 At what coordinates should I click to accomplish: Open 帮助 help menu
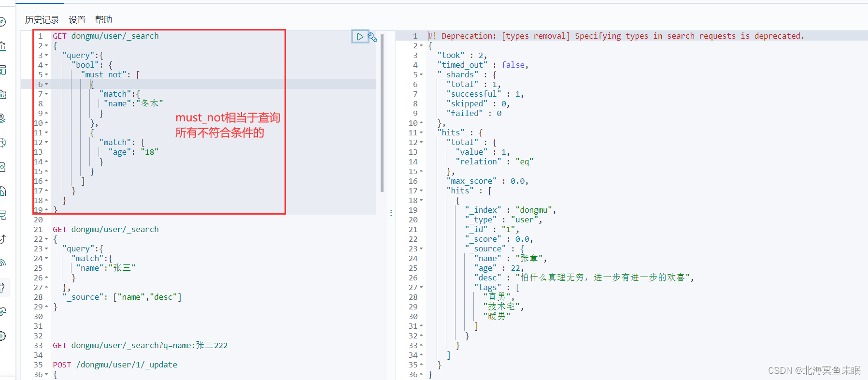pyautogui.click(x=104, y=20)
